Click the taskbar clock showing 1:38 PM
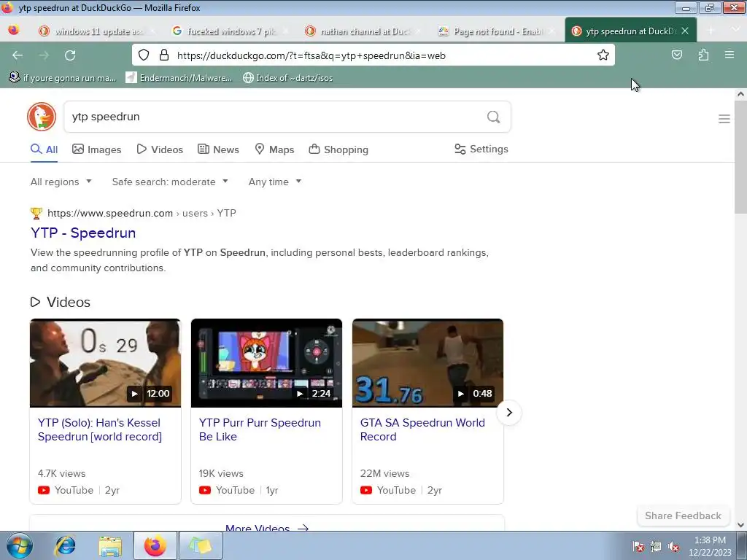 (x=710, y=546)
